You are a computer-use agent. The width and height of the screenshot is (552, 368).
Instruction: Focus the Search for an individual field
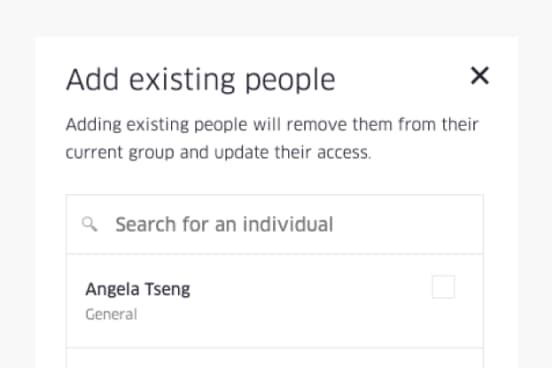click(275, 224)
